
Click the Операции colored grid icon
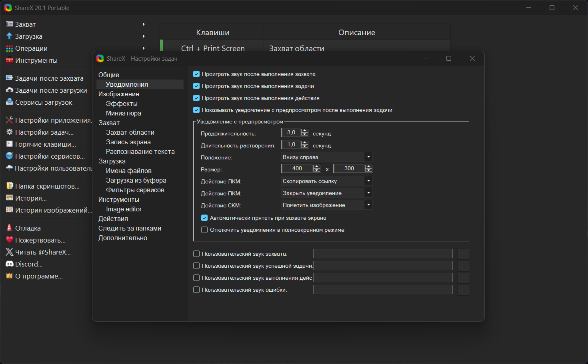coord(10,48)
